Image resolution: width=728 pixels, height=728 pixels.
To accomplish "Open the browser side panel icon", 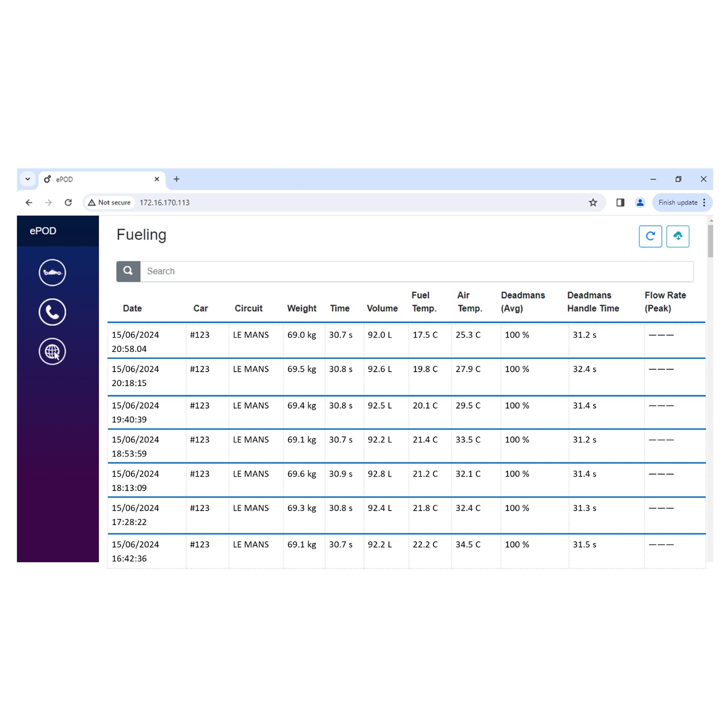I will 620,202.
